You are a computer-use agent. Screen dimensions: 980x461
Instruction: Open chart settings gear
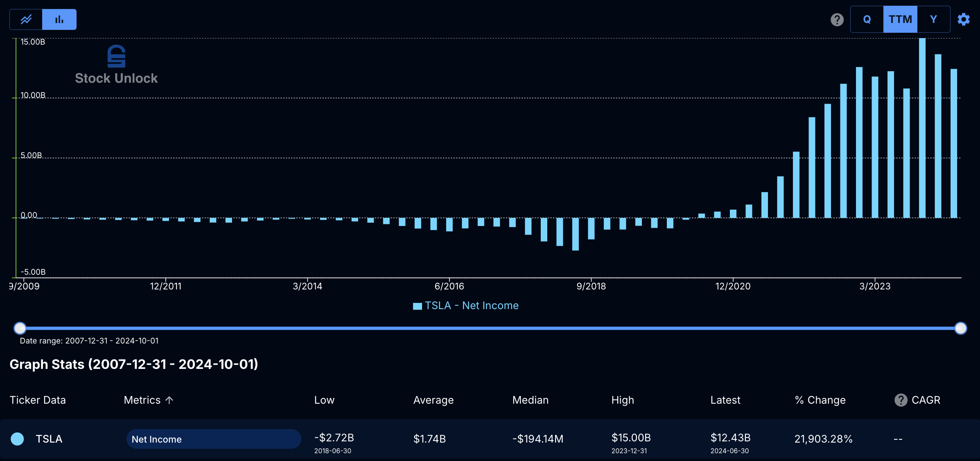pyautogui.click(x=964, y=19)
